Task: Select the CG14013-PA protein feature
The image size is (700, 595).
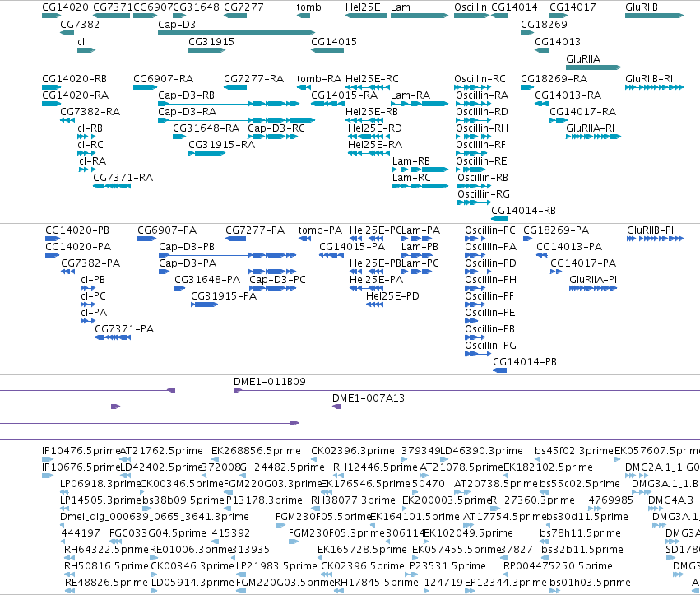Action: [x=541, y=255]
